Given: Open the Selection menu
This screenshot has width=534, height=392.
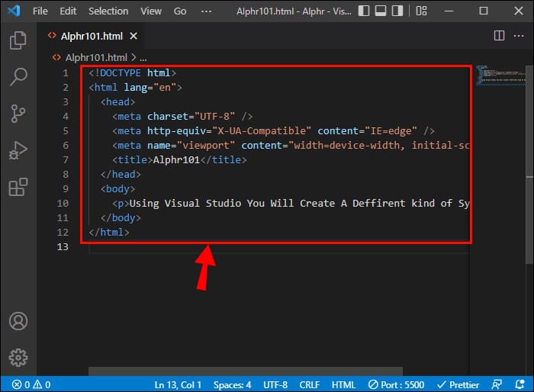Looking at the screenshot, I should click(x=108, y=11).
